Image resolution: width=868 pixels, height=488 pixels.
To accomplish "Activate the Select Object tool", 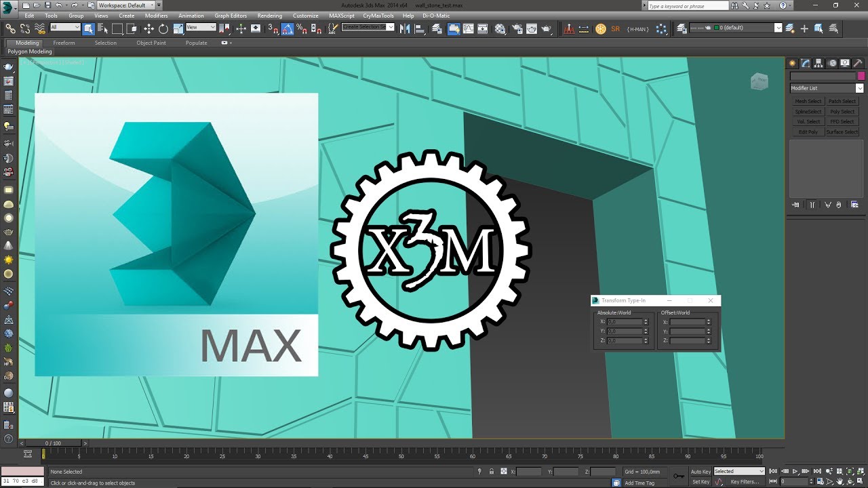I will click(89, 28).
